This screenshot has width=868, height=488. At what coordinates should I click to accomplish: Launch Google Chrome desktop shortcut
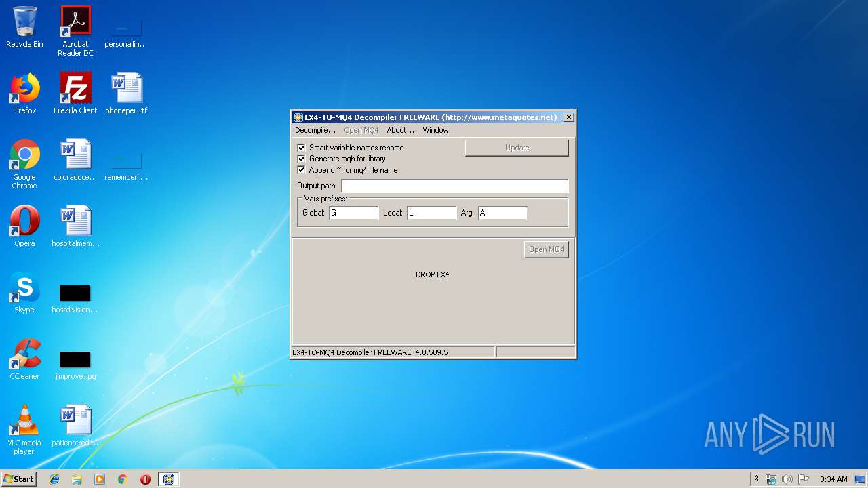(24, 164)
